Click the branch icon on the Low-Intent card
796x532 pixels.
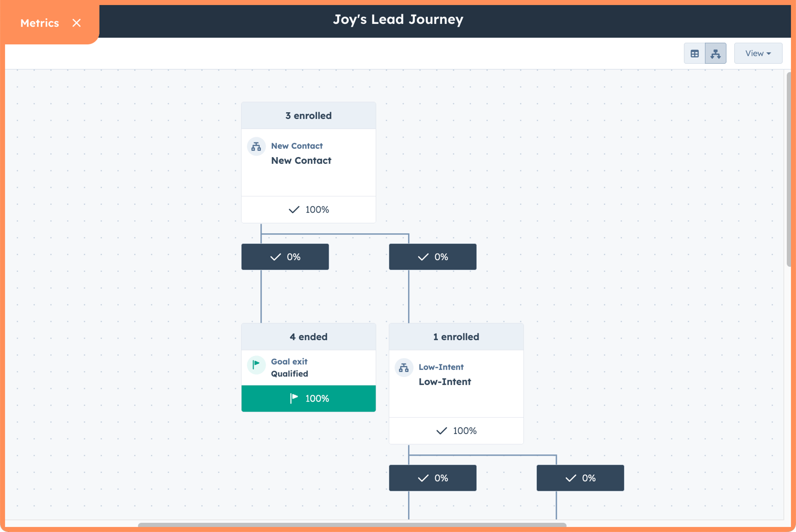404,367
